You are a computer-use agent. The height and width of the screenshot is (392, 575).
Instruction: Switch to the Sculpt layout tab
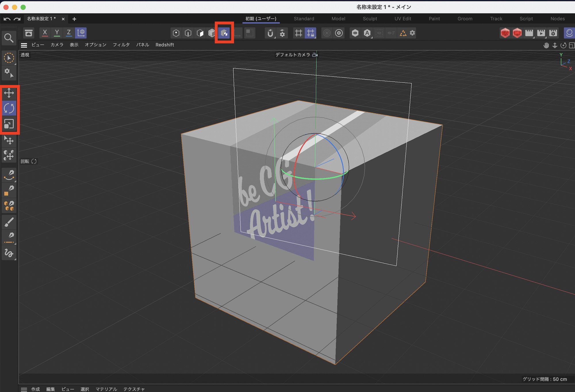[370, 19]
